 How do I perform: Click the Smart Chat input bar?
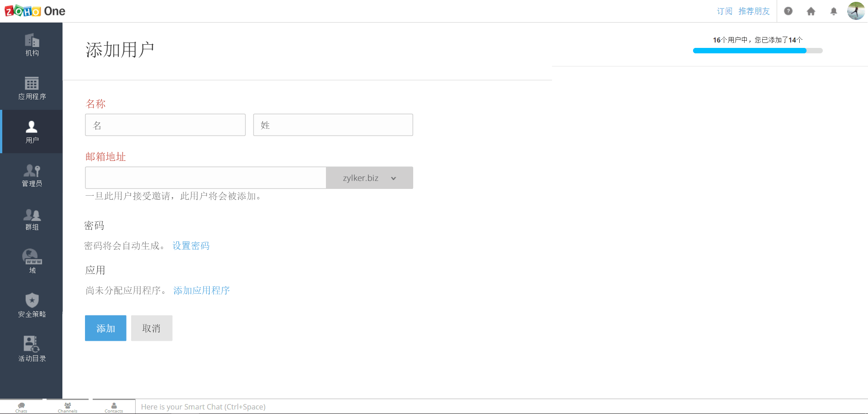(x=502, y=407)
